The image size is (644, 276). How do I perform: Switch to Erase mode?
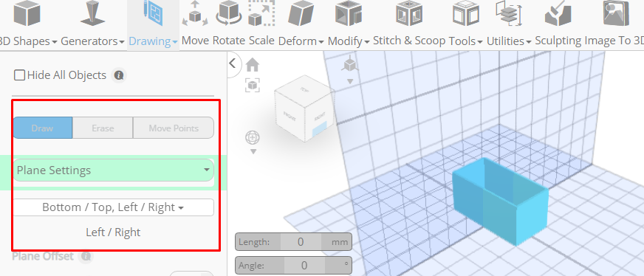pyautogui.click(x=103, y=128)
